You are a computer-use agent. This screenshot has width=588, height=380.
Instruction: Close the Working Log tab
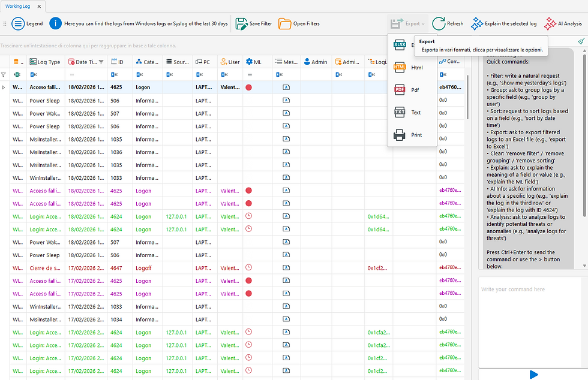(40, 7)
